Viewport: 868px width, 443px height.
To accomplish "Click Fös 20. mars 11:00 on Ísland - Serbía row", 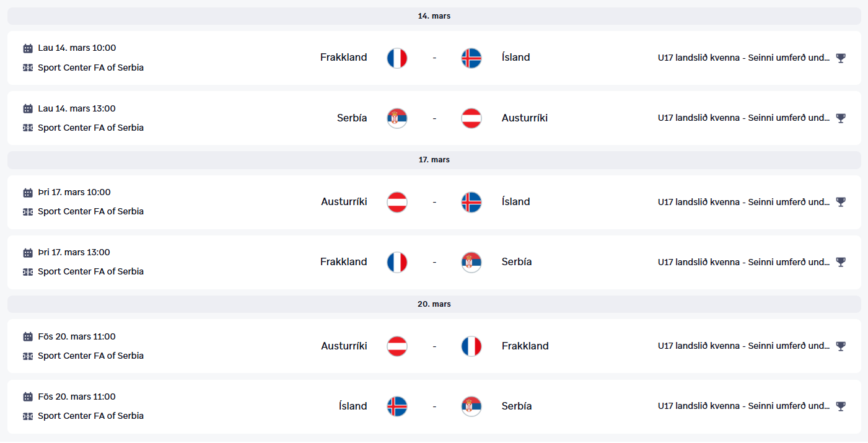I will click(77, 397).
